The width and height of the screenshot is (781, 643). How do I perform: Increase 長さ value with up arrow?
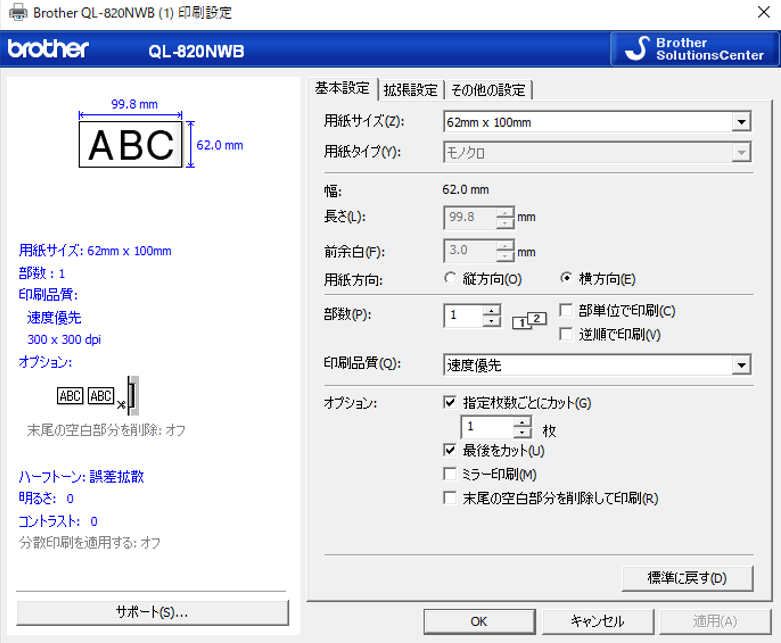505,213
